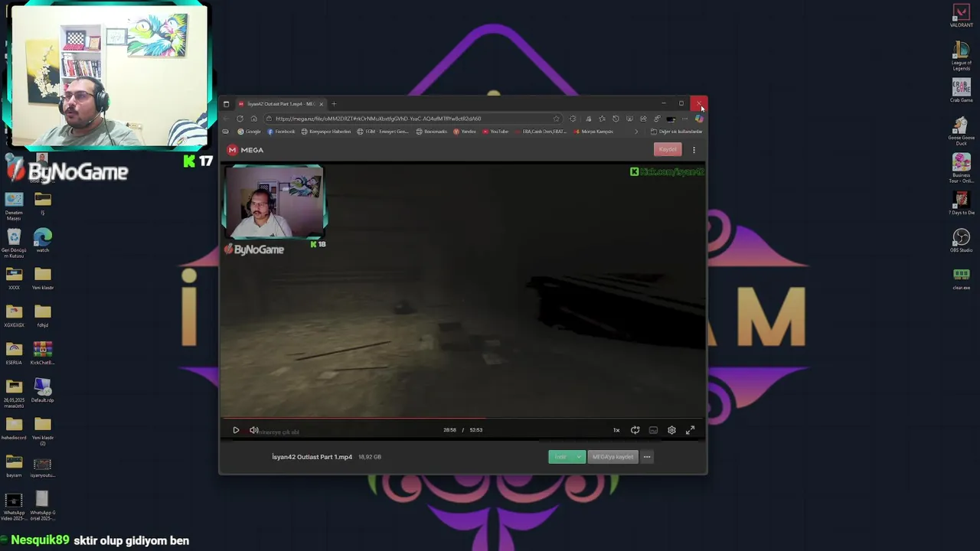Enter fullscreen video mode

coord(690,430)
